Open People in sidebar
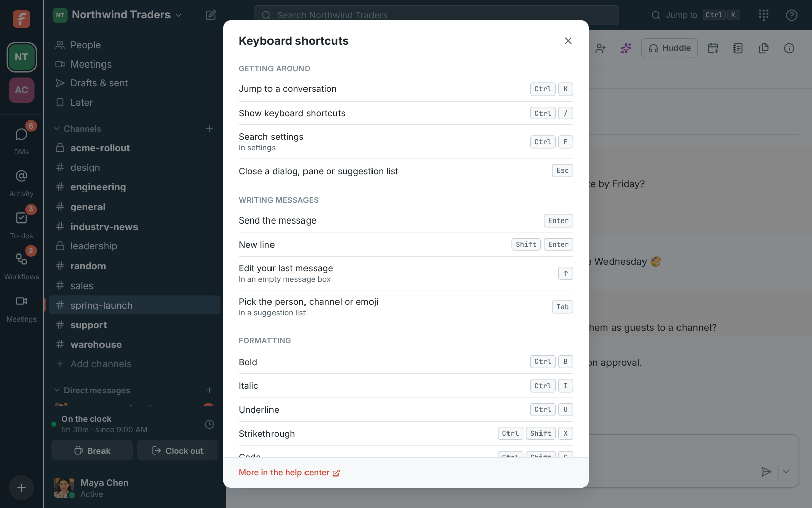The height and width of the screenshot is (508, 812). point(135,45)
